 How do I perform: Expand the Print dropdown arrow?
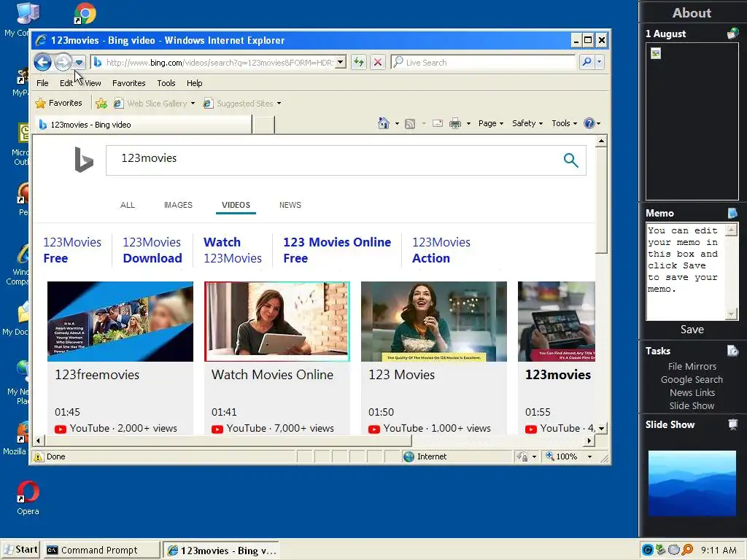(468, 124)
